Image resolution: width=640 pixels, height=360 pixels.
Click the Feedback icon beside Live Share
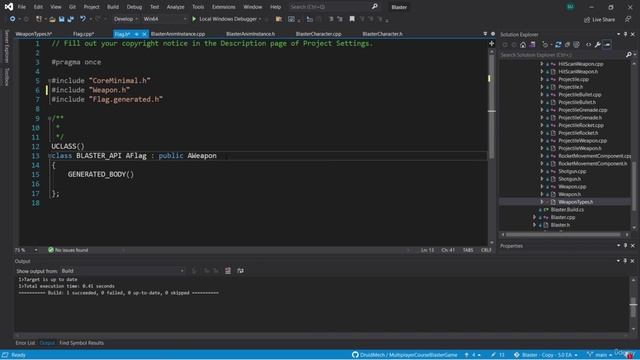[x=628, y=19]
